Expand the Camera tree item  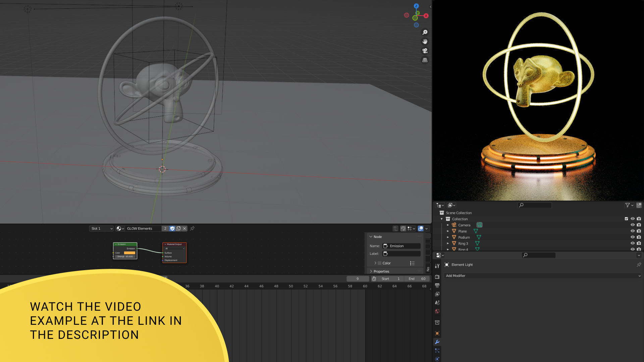448,225
